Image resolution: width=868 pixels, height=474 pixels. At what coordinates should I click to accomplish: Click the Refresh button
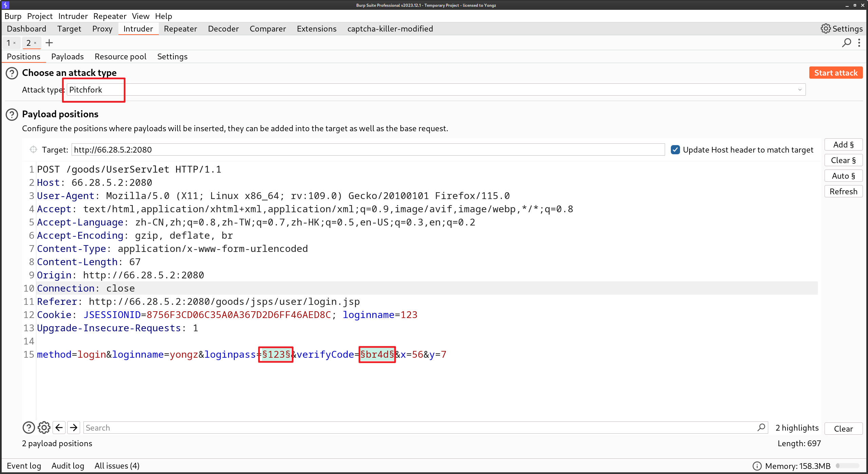coord(843,192)
